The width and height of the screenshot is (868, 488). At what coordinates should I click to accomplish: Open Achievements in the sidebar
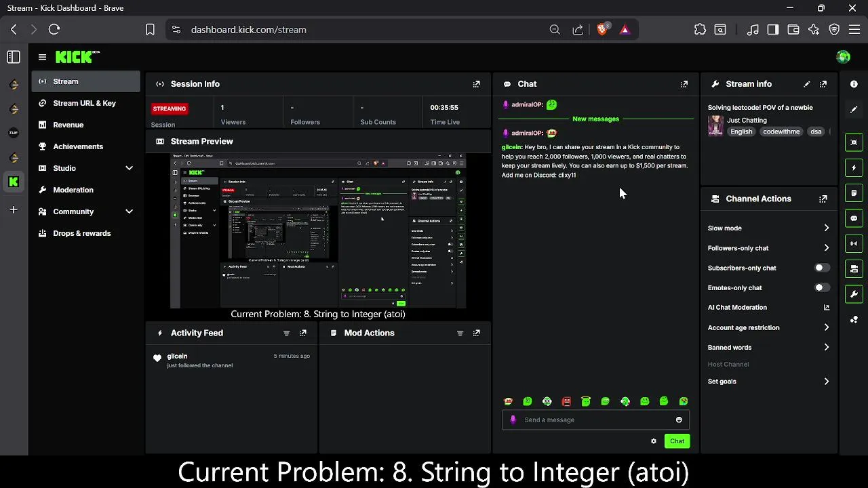pyautogui.click(x=86, y=146)
